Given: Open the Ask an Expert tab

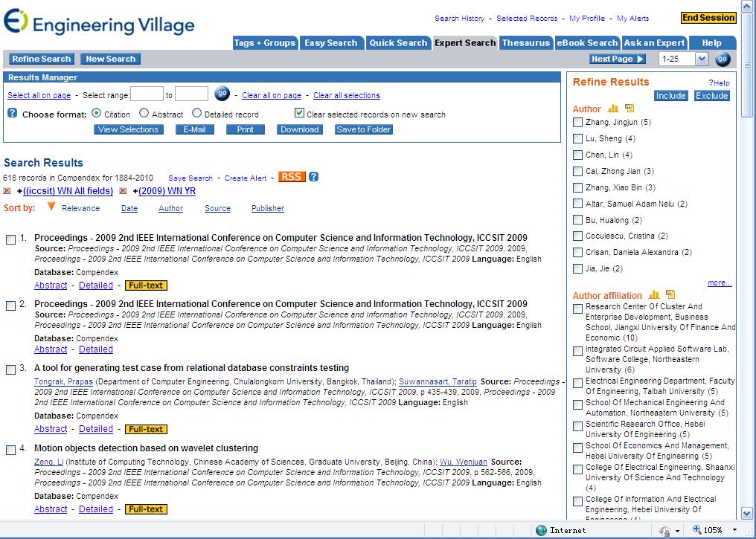Looking at the screenshot, I should [x=654, y=43].
